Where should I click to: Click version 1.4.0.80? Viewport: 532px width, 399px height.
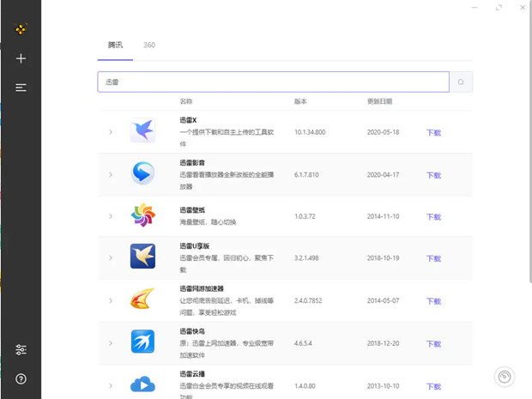click(x=305, y=386)
